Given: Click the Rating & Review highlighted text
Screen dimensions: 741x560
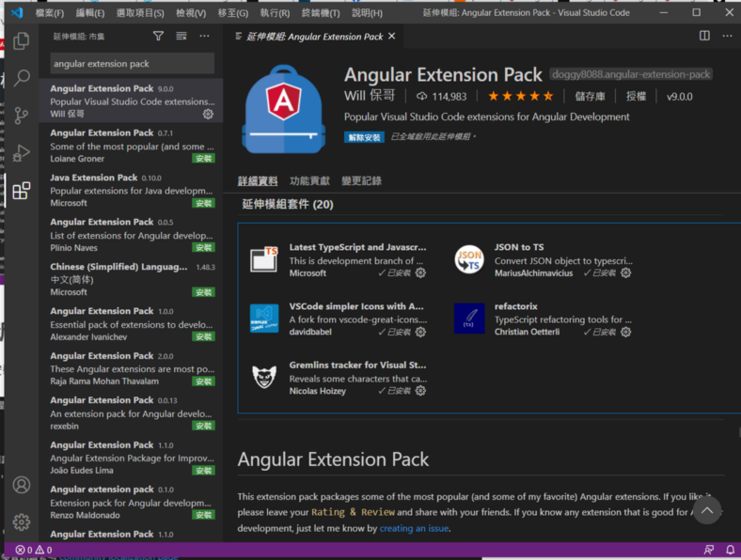Looking at the screenshot, I should click(x=353, y=512).
